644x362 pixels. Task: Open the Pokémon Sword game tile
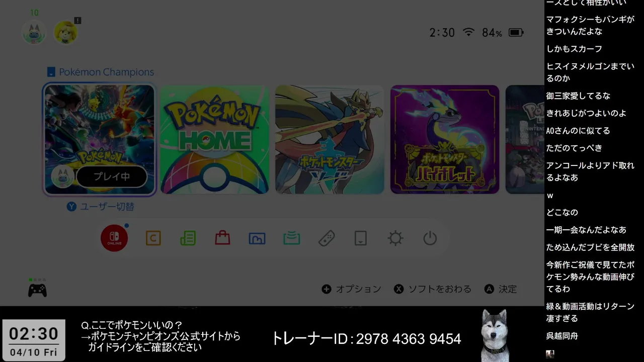coord(330,139)
